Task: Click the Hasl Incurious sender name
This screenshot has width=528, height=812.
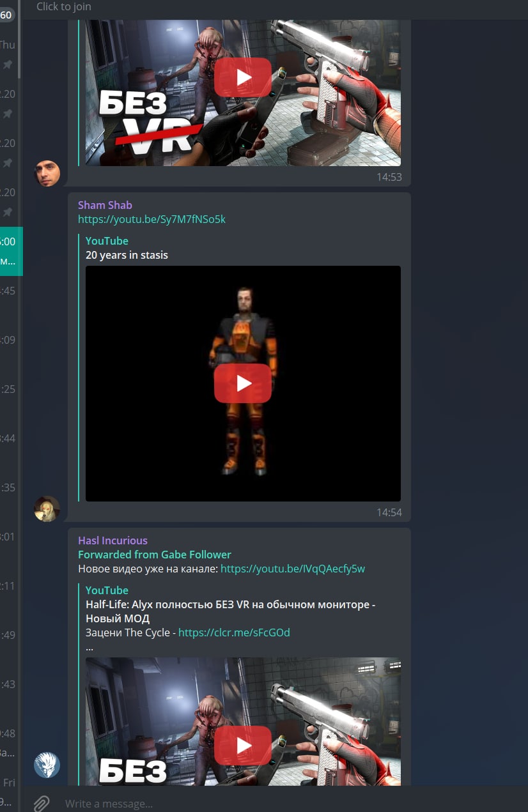Action: (x=113, y=540)
